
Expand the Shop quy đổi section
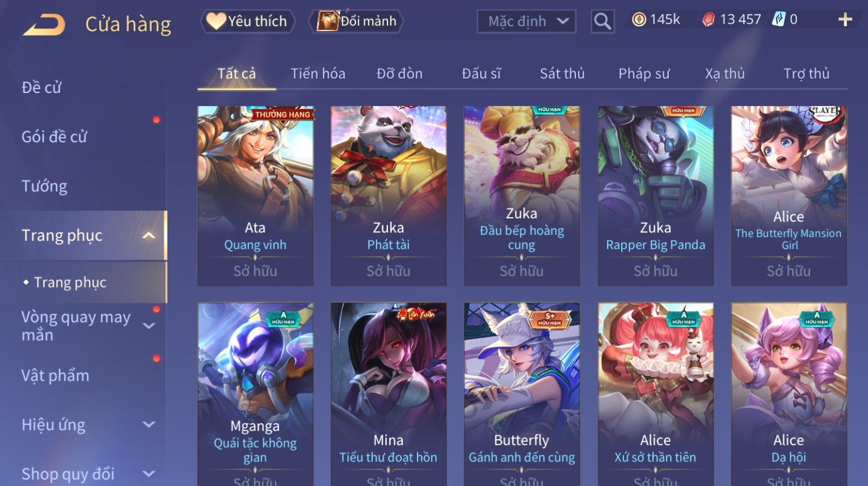click(x=149, y=474)
